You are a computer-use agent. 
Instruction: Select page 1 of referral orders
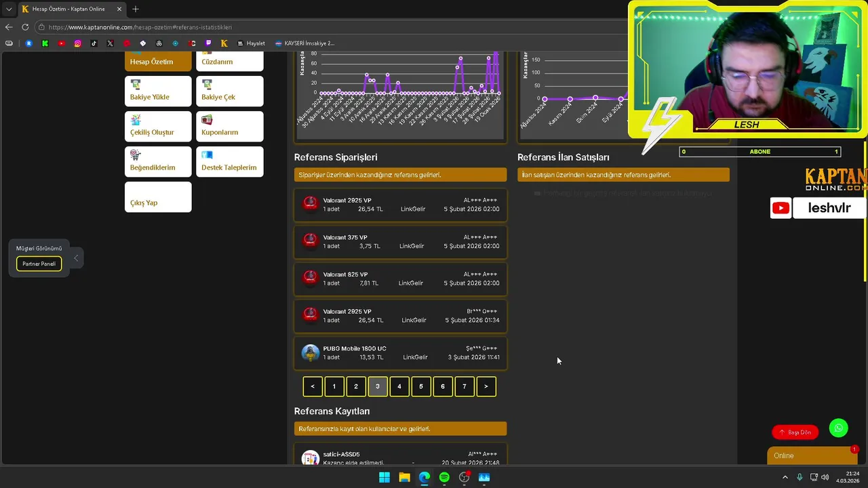(x=334, y=386)
